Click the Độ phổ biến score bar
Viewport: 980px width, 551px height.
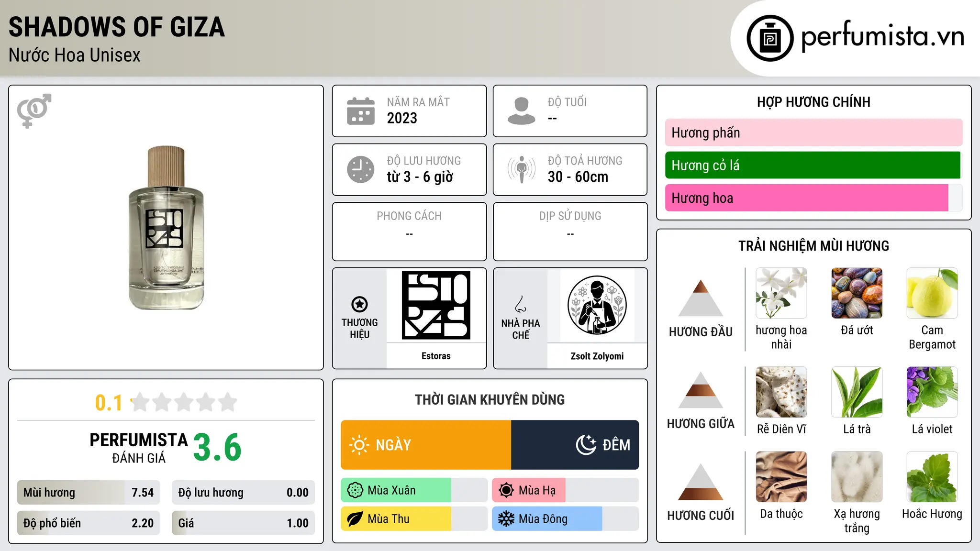pos(89,523)
